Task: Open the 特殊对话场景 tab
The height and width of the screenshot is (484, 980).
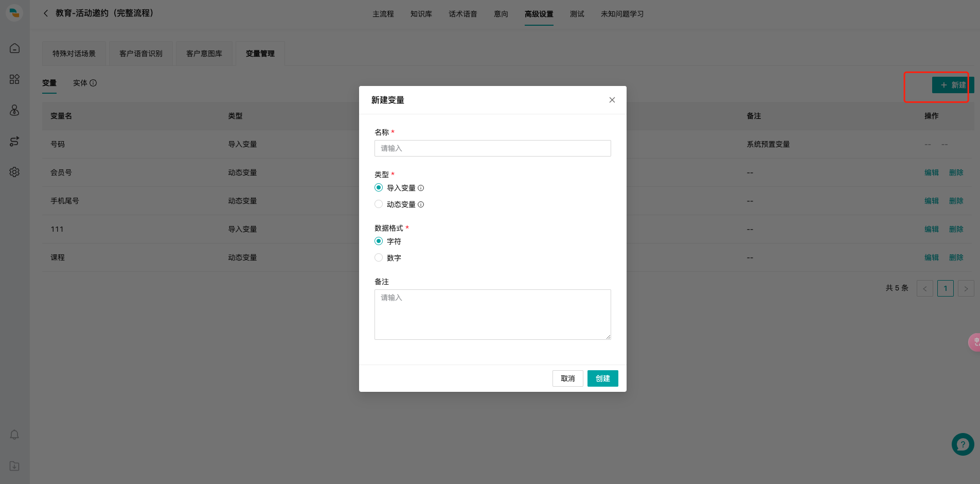Action: (74, 54)
